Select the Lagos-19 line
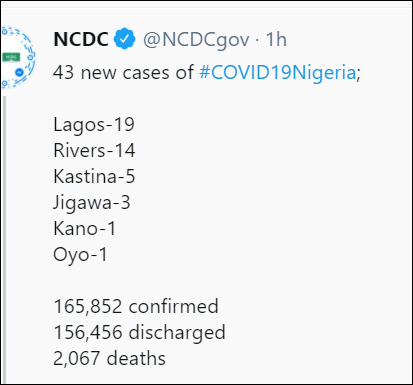This screenshot has height=385, width=413. coord(94,125)
